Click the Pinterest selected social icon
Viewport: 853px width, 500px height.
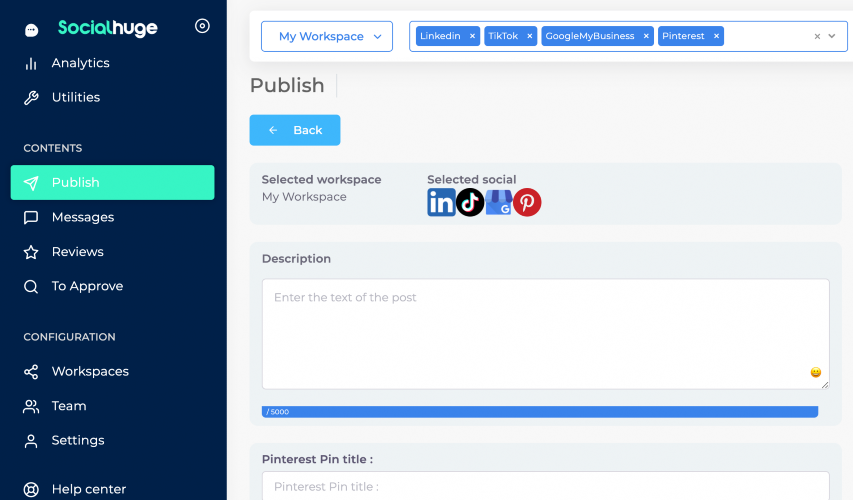[527, 202]
